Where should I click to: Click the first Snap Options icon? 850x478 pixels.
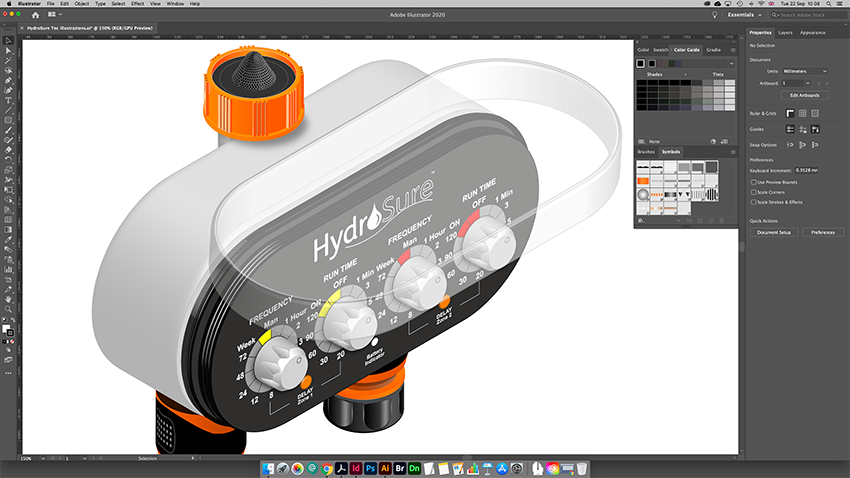(x=790, y=145)
